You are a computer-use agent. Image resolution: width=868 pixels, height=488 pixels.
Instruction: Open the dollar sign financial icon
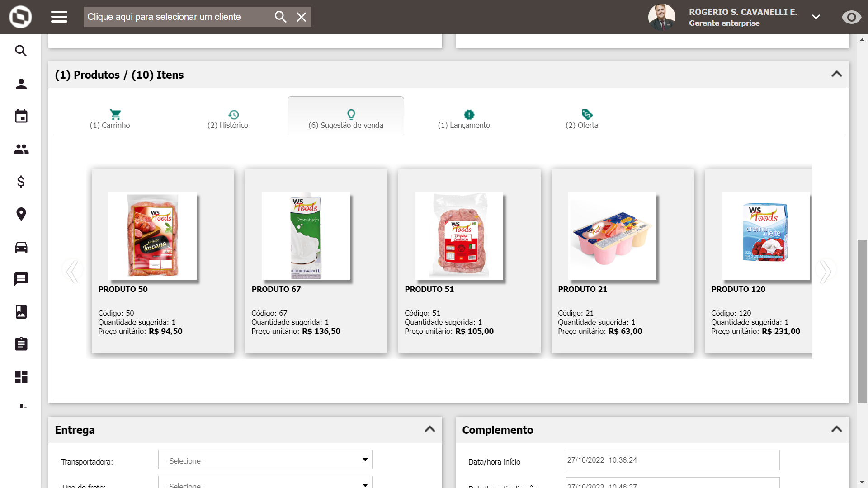[x=21, y=182]
